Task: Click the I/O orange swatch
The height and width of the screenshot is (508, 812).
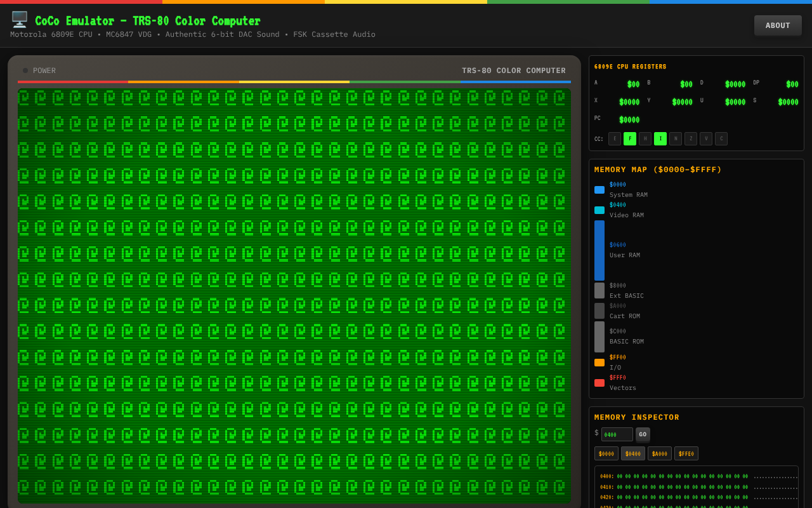Action: [x=599, y=363]
